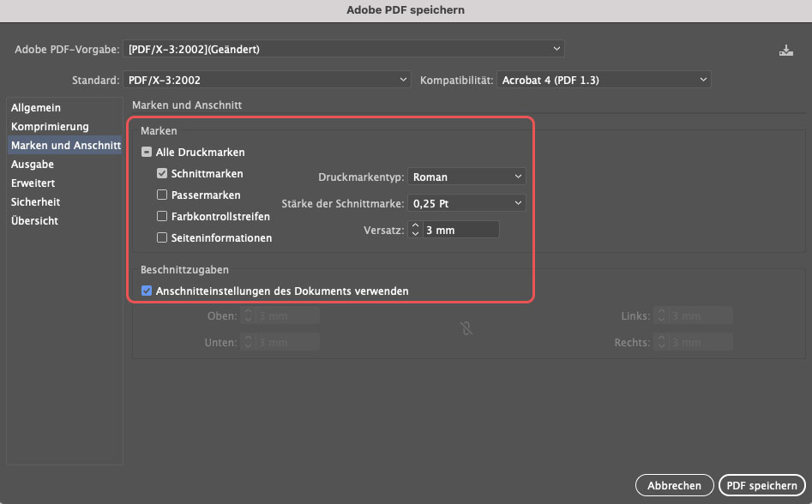Screen dimensions: 812x504
Task: Open the Standard PDF/X-3:2002 dropdown
Action: click(267, 80)
